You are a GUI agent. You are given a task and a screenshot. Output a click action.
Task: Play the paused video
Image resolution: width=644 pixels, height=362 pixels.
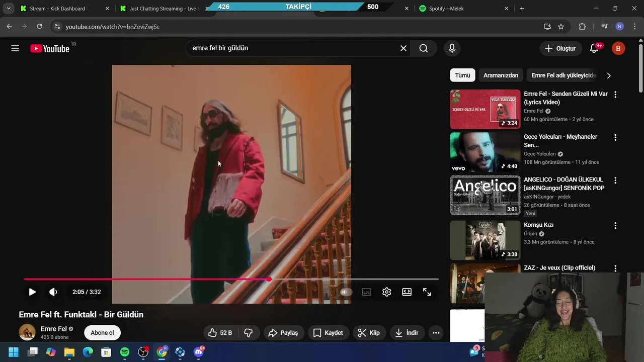[x=32, y=292]
